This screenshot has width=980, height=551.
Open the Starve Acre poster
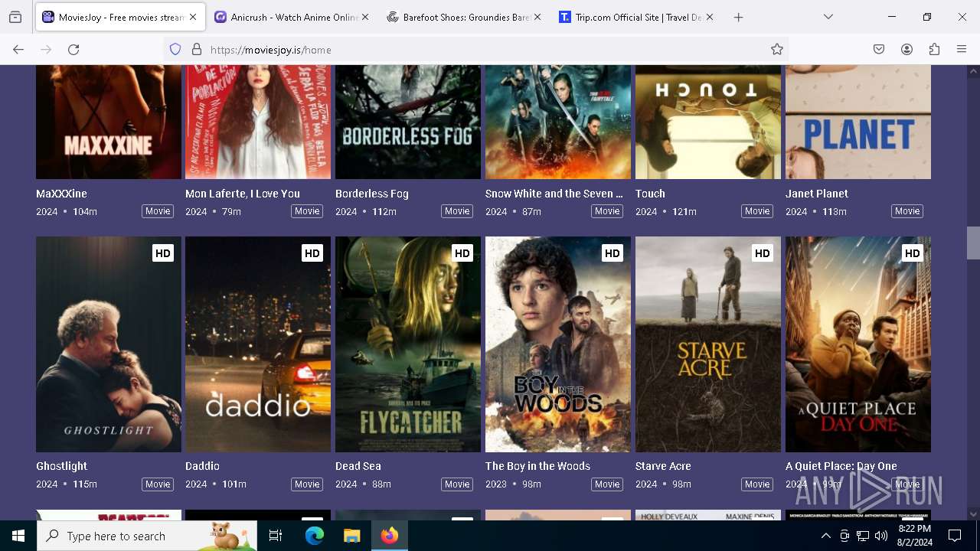pos(708,344)
